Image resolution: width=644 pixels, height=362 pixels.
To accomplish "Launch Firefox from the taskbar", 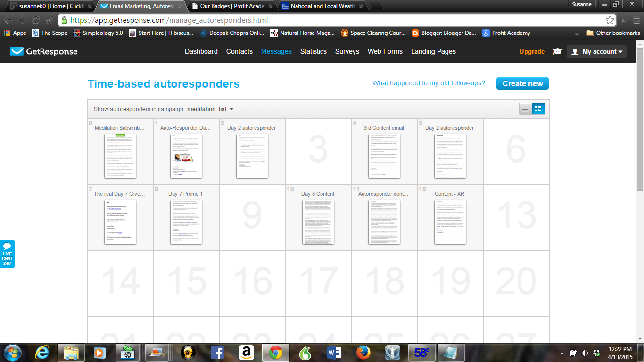I will (363, 352).
